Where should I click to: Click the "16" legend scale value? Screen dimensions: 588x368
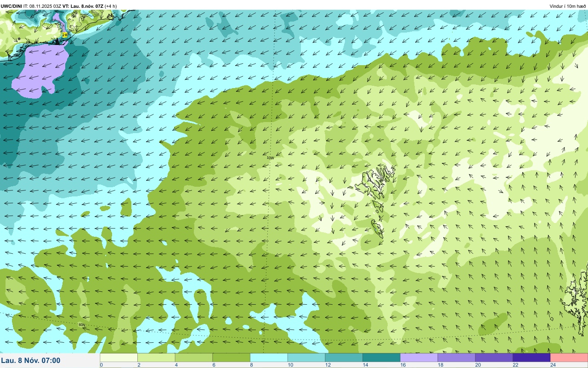click(403, 365)
